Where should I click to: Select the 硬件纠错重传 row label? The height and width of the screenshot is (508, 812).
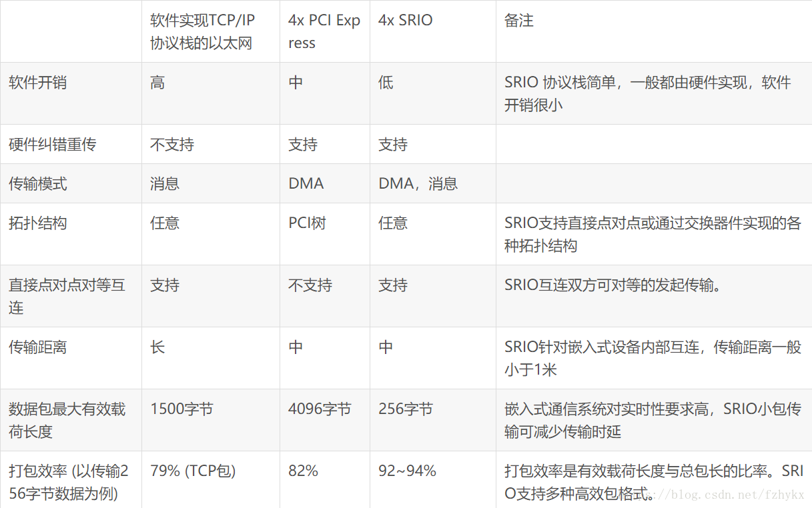[x=52, y=145]
